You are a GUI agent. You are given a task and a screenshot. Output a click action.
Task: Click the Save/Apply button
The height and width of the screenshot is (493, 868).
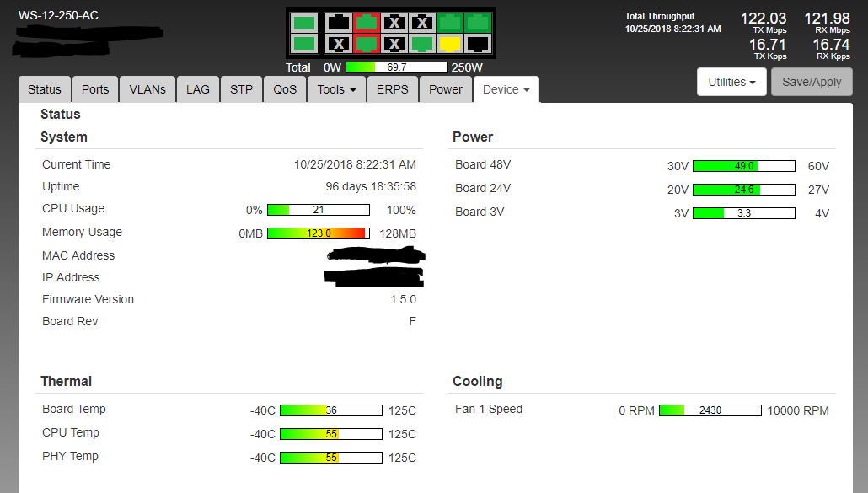click(x=812, y=82)
